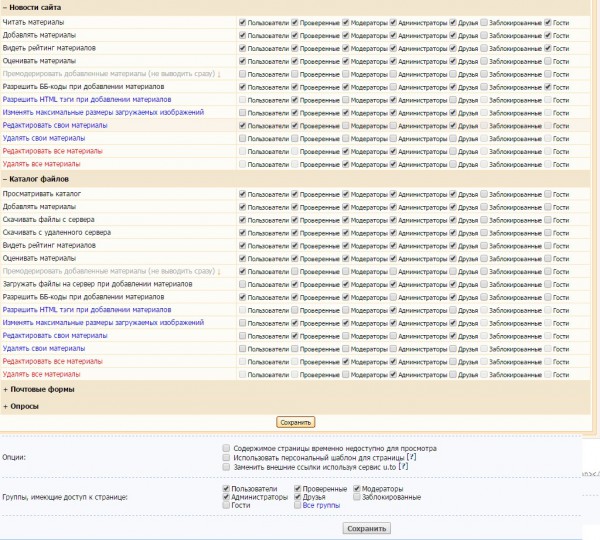Uncheck Друзья for Скачивать с удаленного сервера

(453, 233)
